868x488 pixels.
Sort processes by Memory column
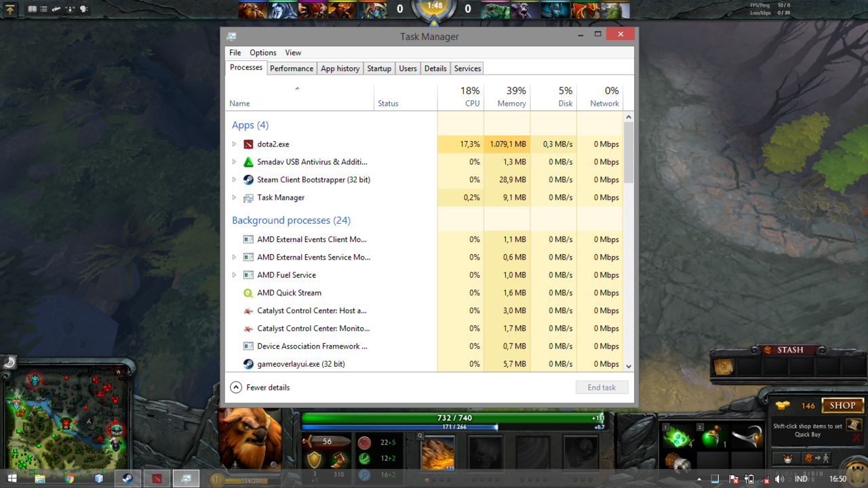pos(507,97)
